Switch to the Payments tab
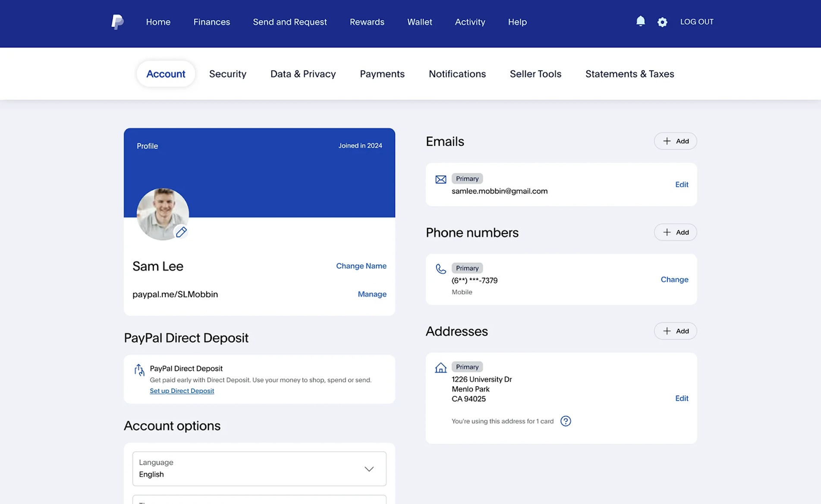 382,74
